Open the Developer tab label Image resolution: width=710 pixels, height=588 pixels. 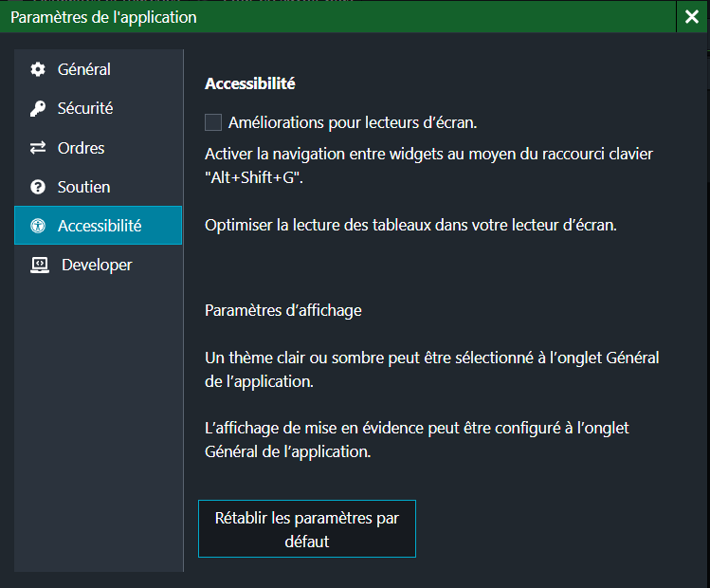[x=97, y=265]
